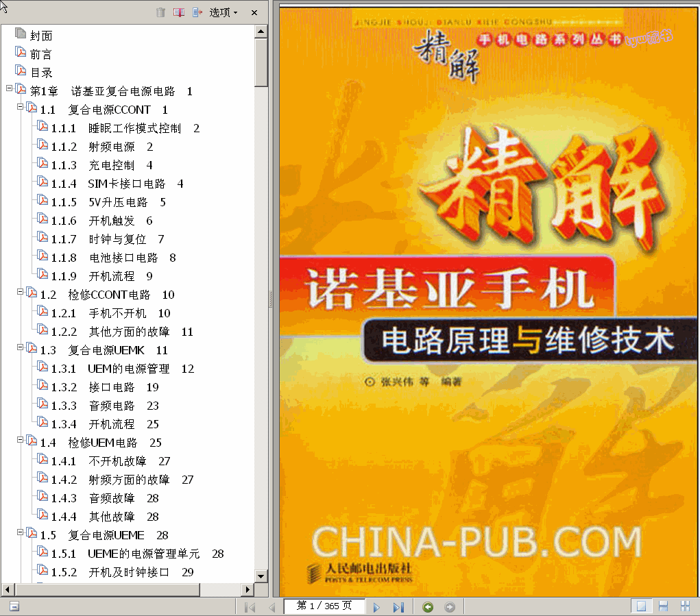700x616 pixels.
Task: Go to first page using skip-back icon
Action: point(250,606)
